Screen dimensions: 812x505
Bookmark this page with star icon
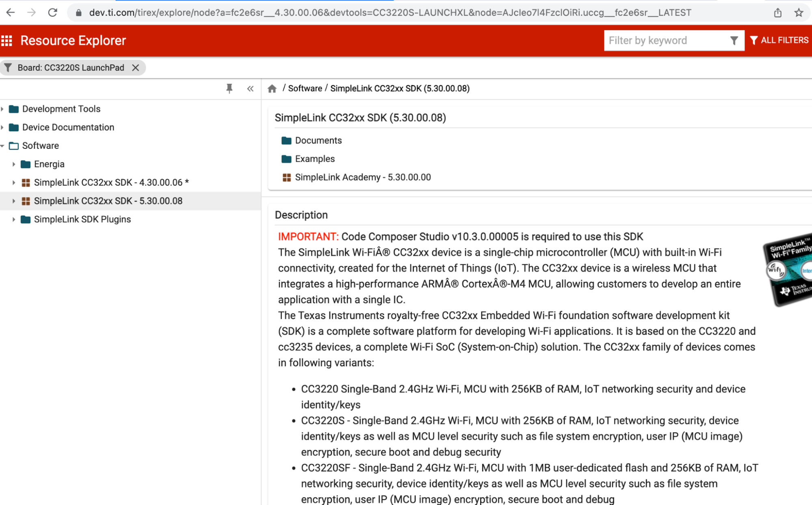point(799,13)
